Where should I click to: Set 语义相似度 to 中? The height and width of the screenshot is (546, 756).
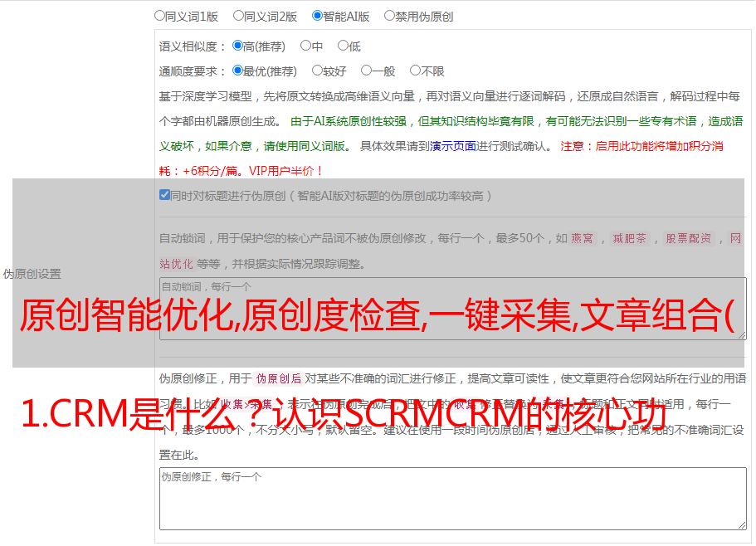tap(305, 46)
